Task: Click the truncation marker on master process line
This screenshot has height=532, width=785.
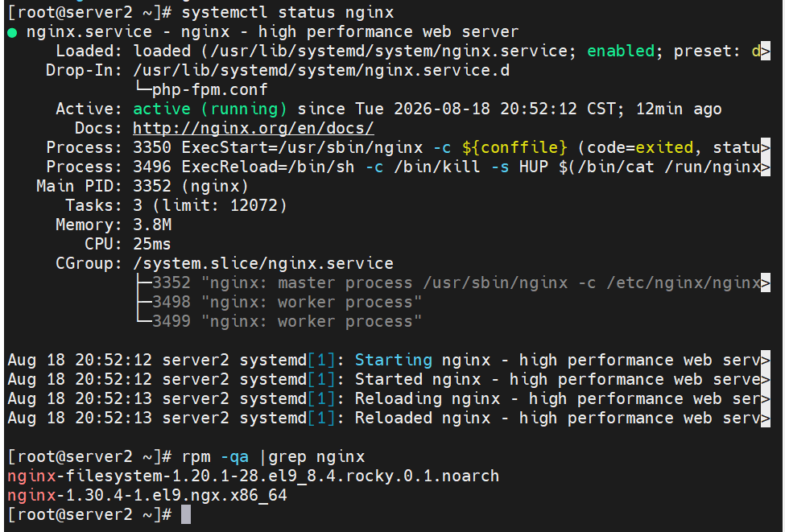Action: coord(766,282)
